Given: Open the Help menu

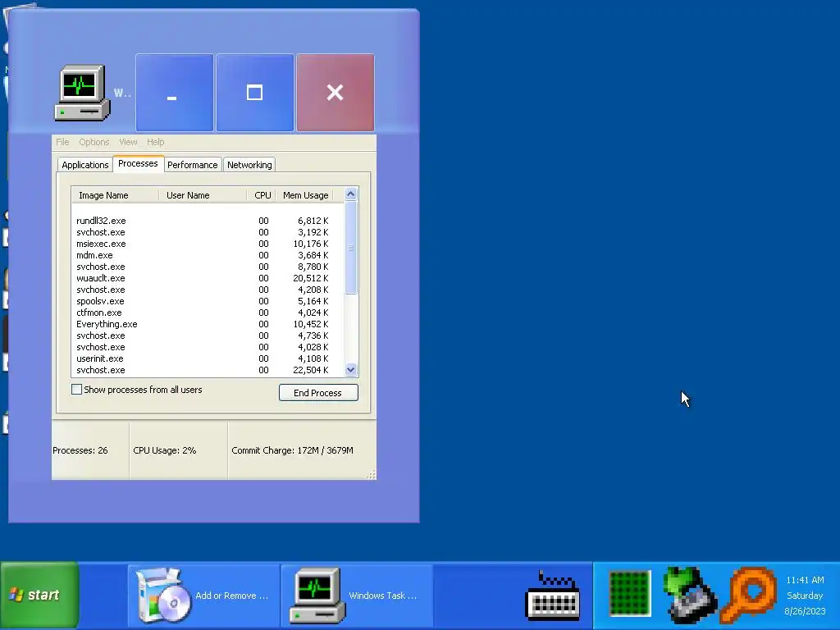Looking at the screenshot, I should (155, 142).
